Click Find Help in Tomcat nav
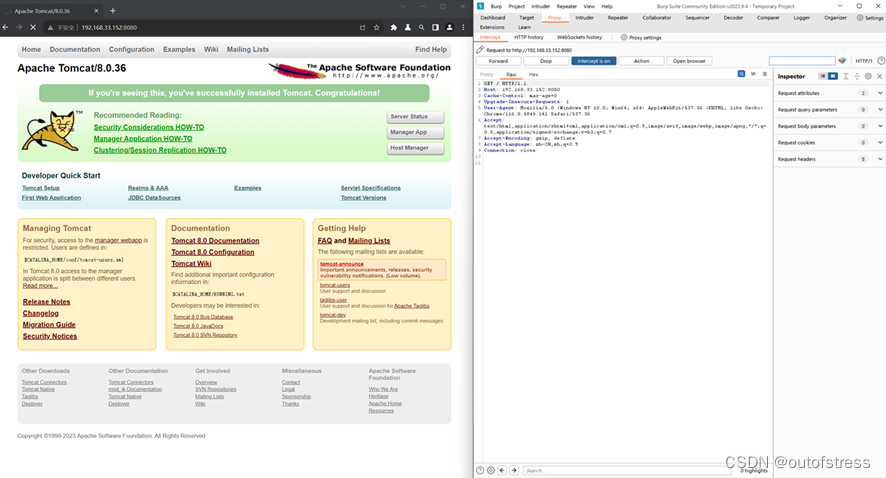 (431, 50)
